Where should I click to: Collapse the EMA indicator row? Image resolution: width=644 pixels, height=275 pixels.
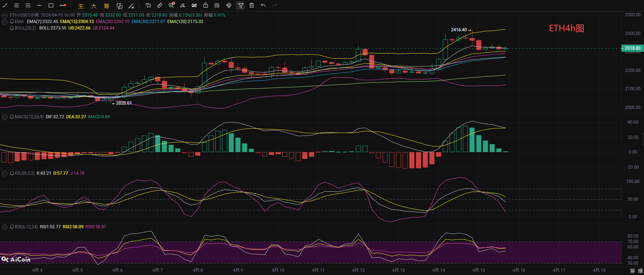[5, 22]
